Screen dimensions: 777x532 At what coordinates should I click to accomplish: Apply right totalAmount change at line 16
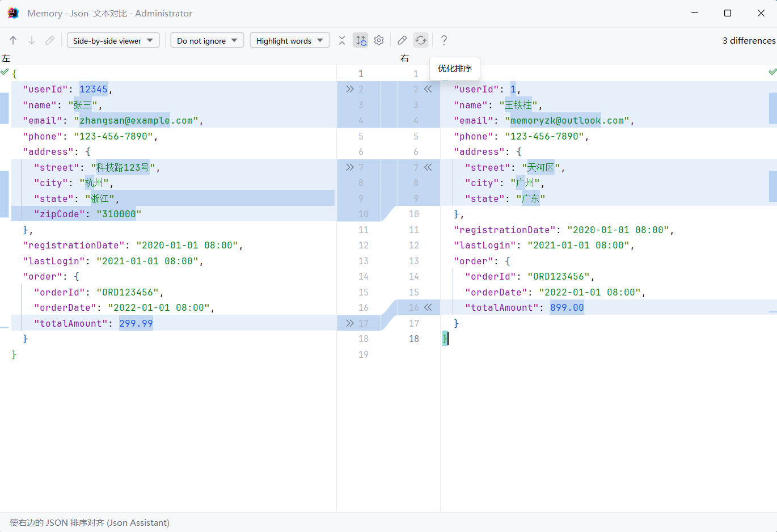point(428,307)
